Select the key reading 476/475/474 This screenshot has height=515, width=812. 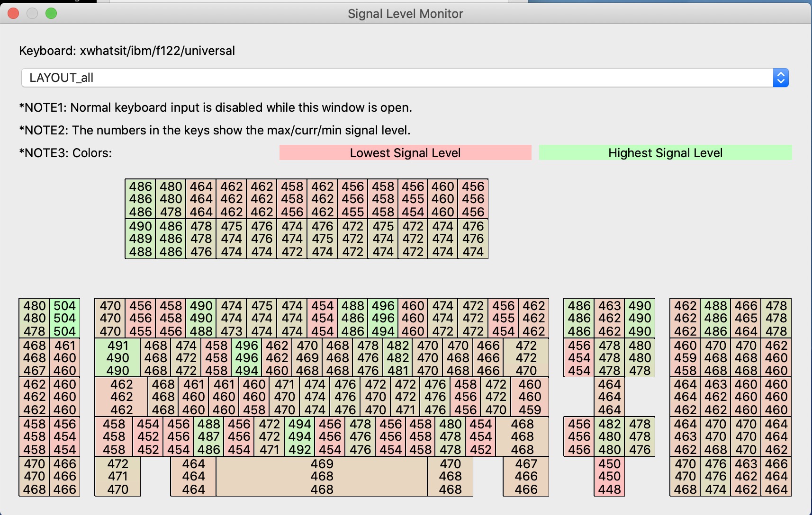pyautogui.click(x=322, y=239)
